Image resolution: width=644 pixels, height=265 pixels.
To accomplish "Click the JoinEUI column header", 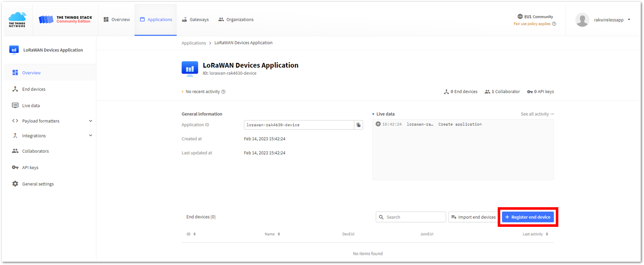I will (427, 234).
